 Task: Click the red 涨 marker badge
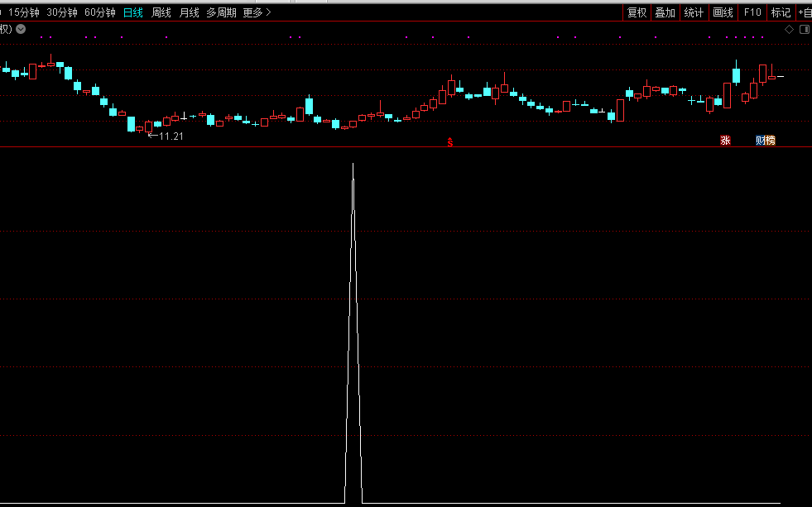pos(725,141)
